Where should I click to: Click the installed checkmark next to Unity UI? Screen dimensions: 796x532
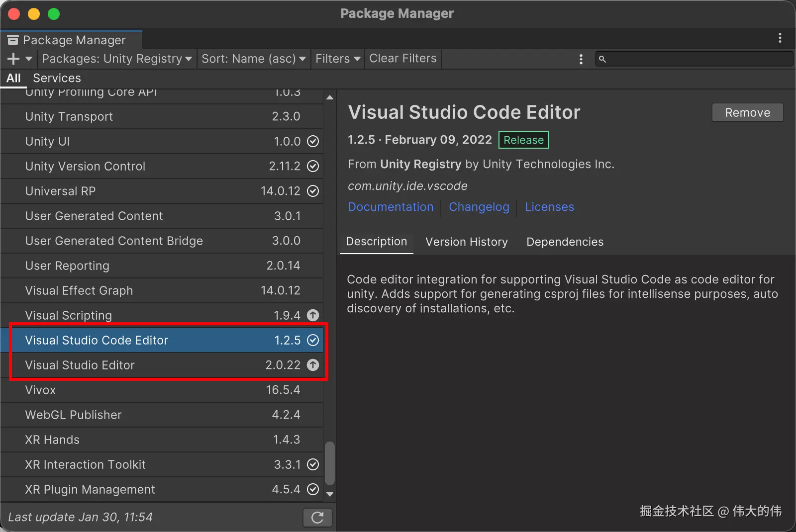tap(313, 141)
